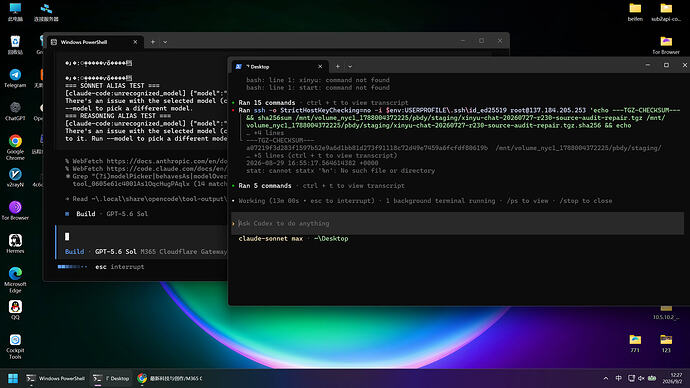690x388 pixels.
Task: Click the '---TGZ-CHECKSUM---' output line
Action: 280,140
